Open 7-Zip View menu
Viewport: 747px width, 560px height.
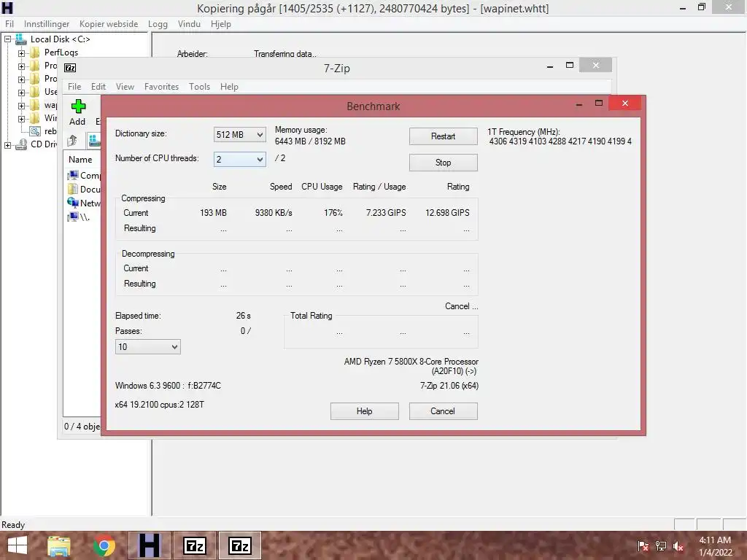click(125, 87)
